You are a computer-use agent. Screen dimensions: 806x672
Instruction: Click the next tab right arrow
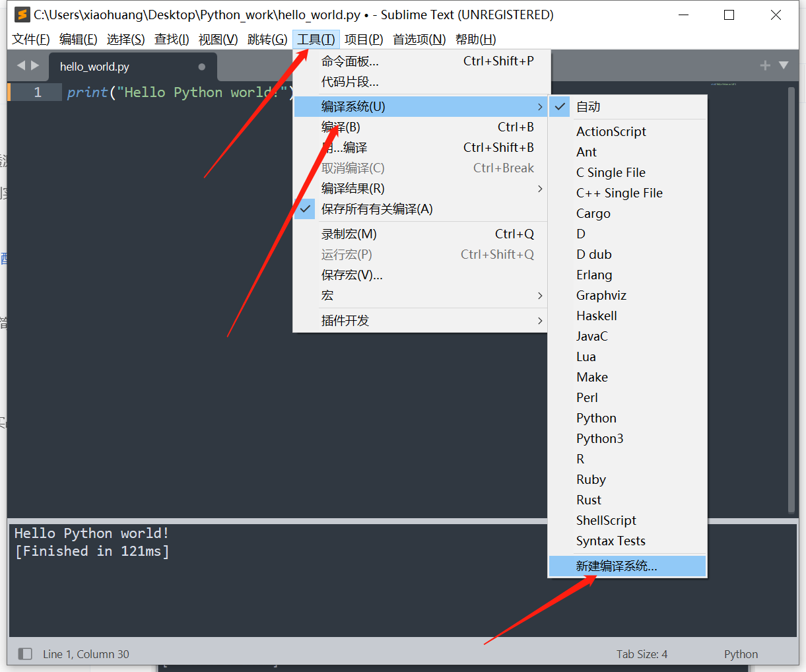coord(35,65)
